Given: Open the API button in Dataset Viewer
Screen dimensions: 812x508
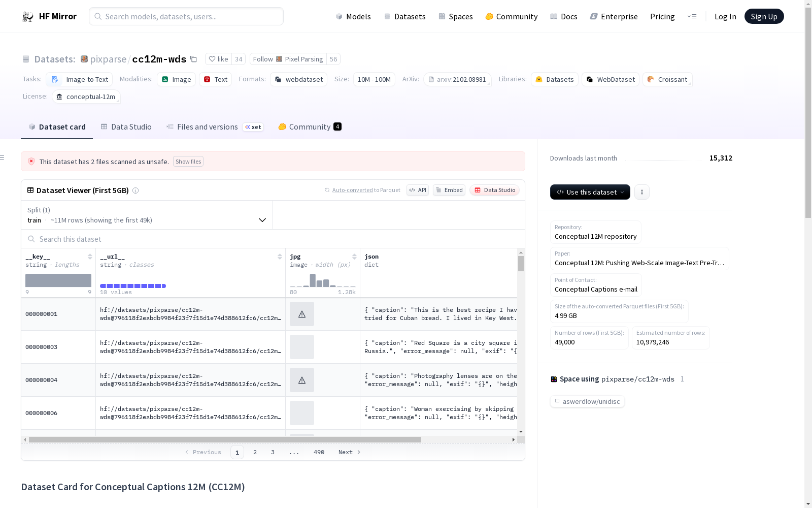Looking at the screenshot, I should 418,190.
